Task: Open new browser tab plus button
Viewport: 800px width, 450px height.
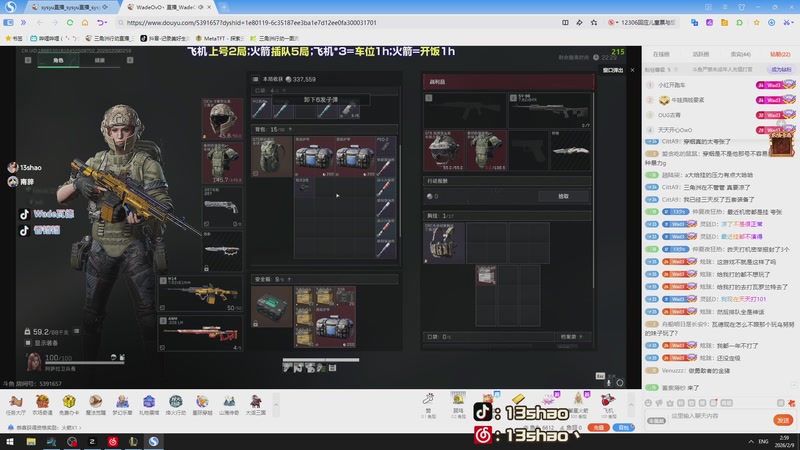Action: (224, 7)
